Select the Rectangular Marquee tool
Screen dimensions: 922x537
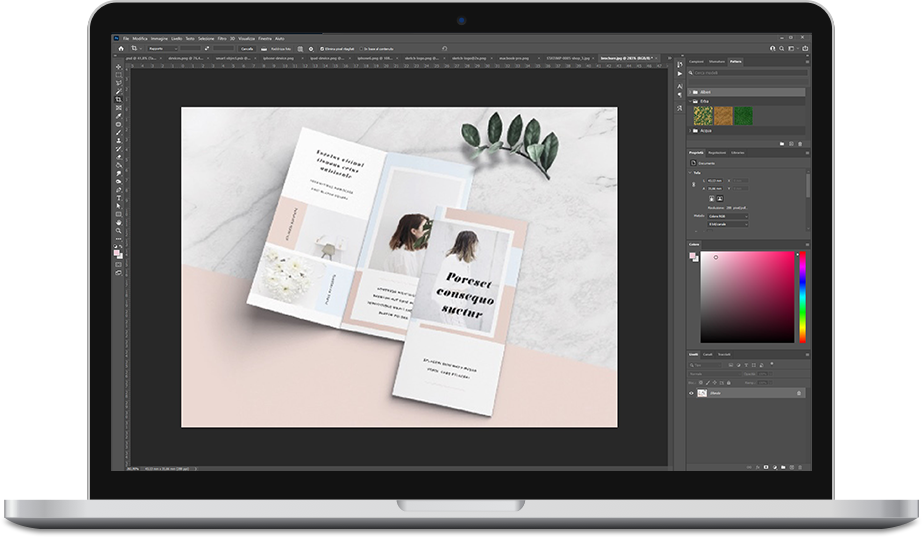[x=119, y=75]
